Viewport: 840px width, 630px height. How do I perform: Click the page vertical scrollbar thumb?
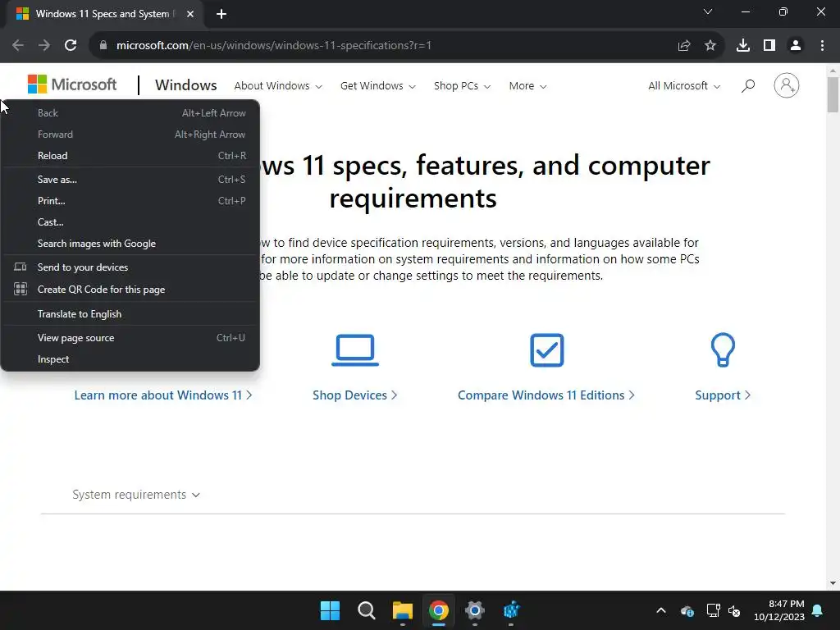(833, 95)
